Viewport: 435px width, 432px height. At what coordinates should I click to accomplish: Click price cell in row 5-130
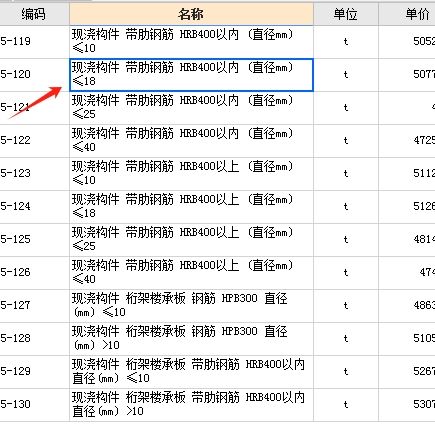click(407, 405)
